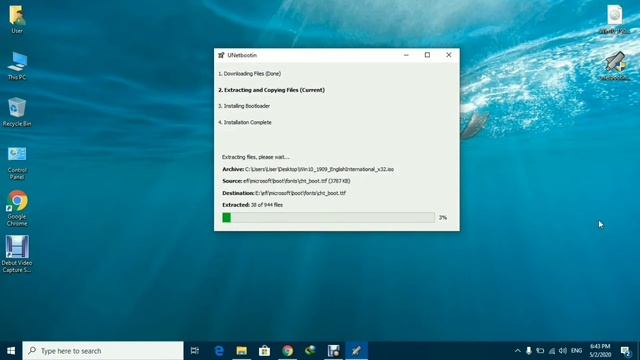The height and width of the screenshot is (360, 640).
Task: Open Debut Video Capture taskbar icon
Action: [333, 351]
